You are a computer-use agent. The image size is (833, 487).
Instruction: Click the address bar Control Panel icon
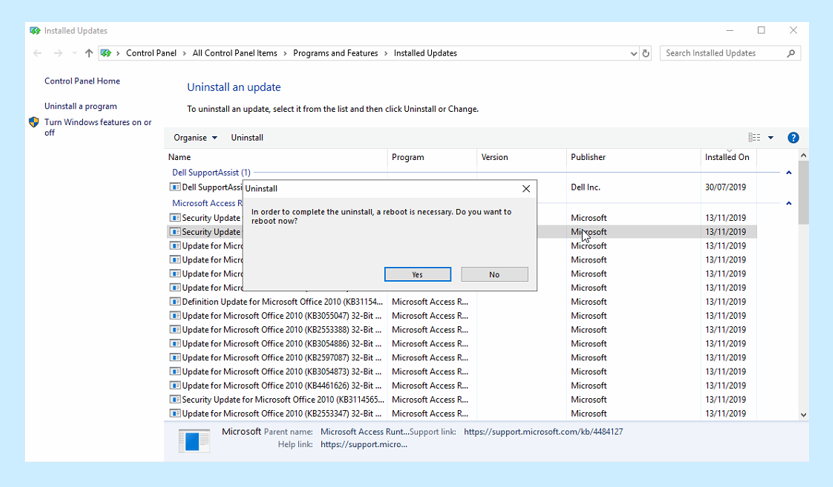coord(106,53)
